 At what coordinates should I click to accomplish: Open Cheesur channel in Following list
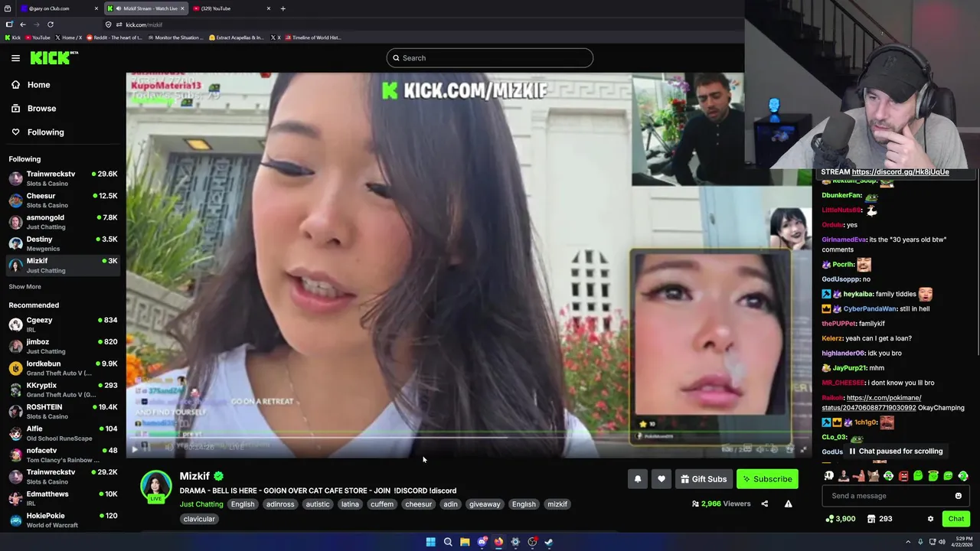[x=63, y=201]
